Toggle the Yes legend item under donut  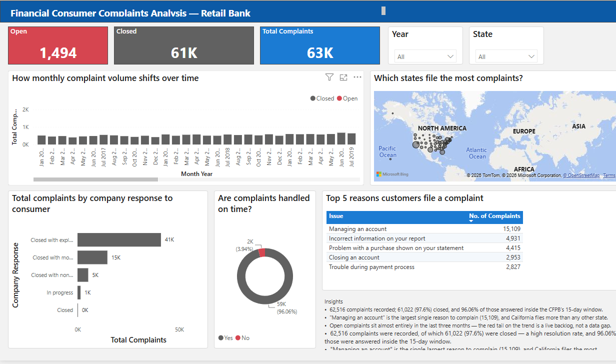(x=226, y=338)
